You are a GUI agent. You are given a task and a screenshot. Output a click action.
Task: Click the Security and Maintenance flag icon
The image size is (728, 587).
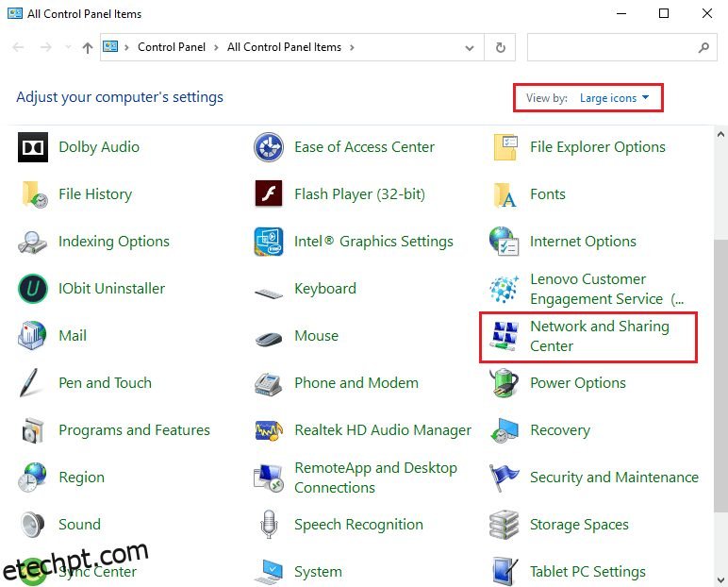pos(505,478)
